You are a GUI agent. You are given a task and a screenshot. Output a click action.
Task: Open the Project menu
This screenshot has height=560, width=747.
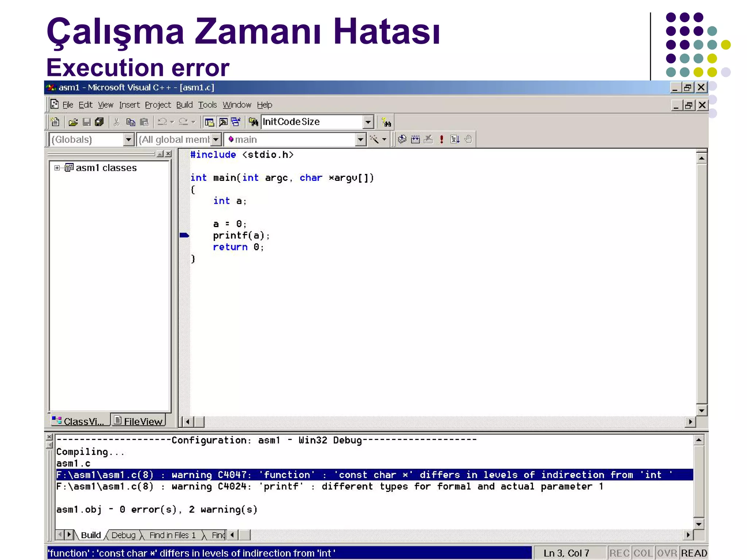pos(158,105)
